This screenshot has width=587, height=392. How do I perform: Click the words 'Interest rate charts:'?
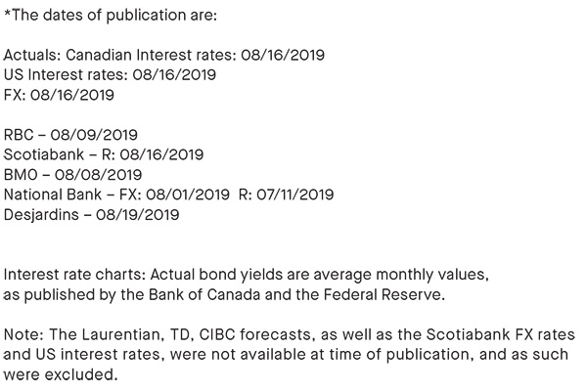(x=74, y=275)
